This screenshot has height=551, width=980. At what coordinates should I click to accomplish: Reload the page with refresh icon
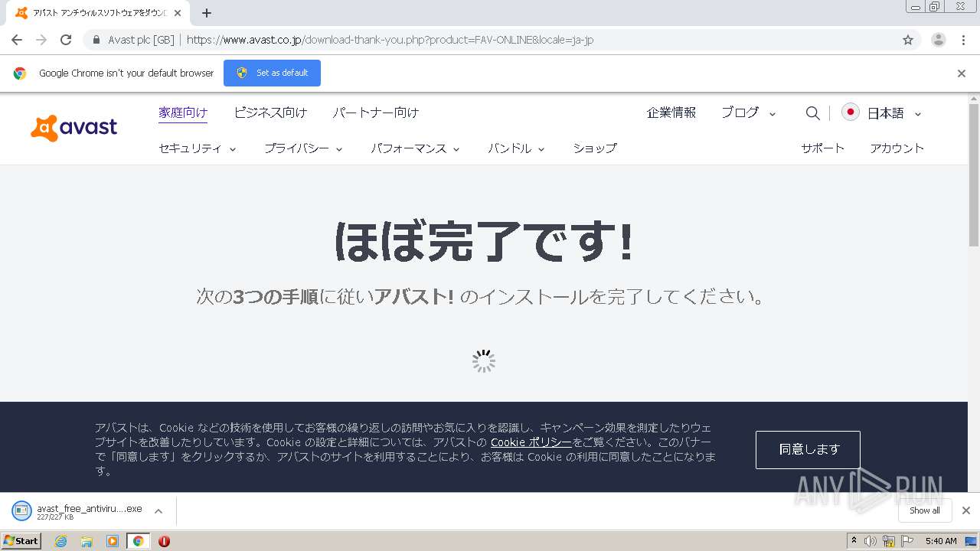[66, 40]
